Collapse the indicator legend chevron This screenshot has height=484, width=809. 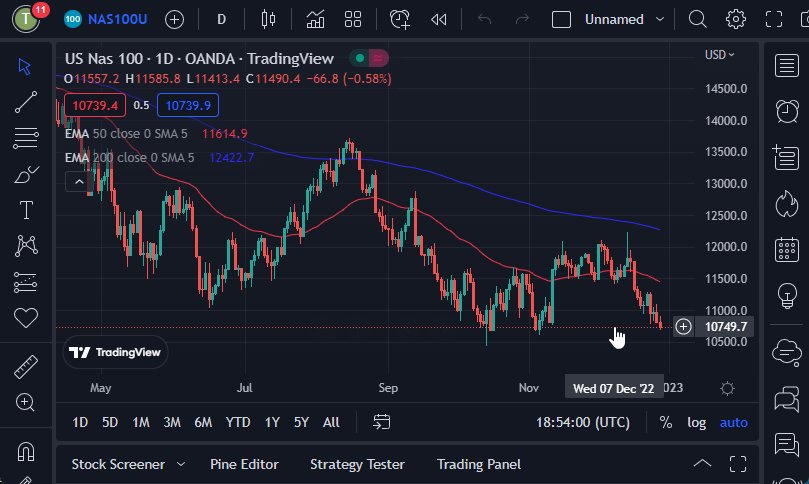(x=76, y=181)
